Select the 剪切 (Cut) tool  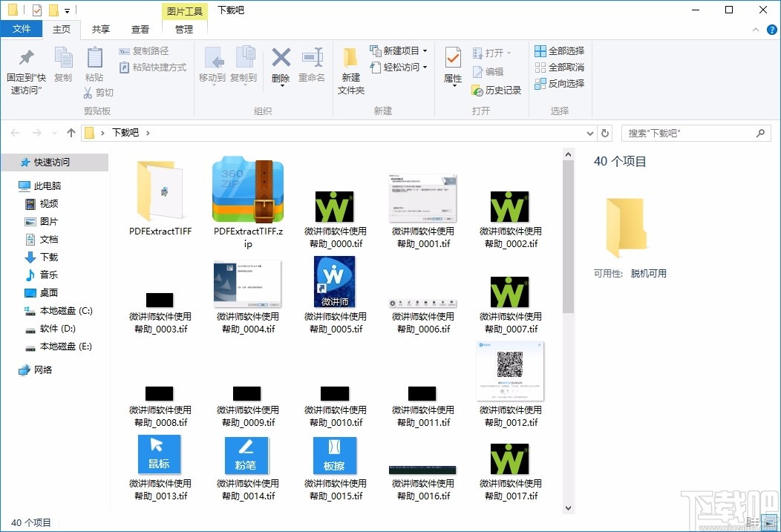(x=99, y=92)
